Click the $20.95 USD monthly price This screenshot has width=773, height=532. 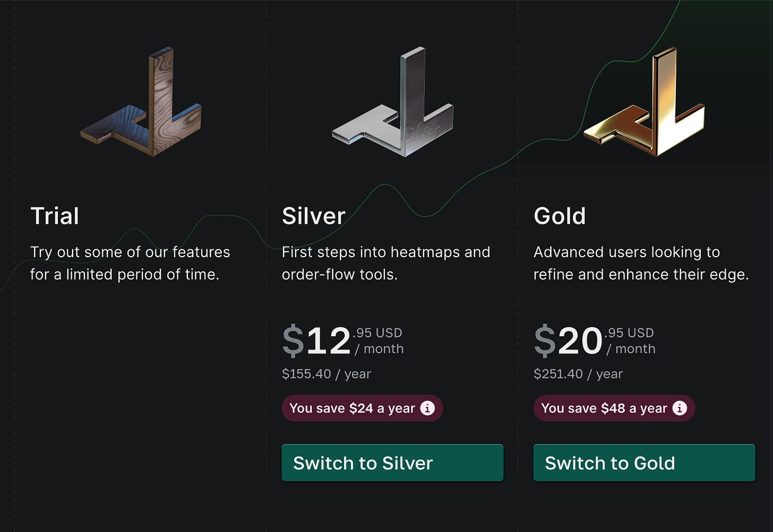592,341
